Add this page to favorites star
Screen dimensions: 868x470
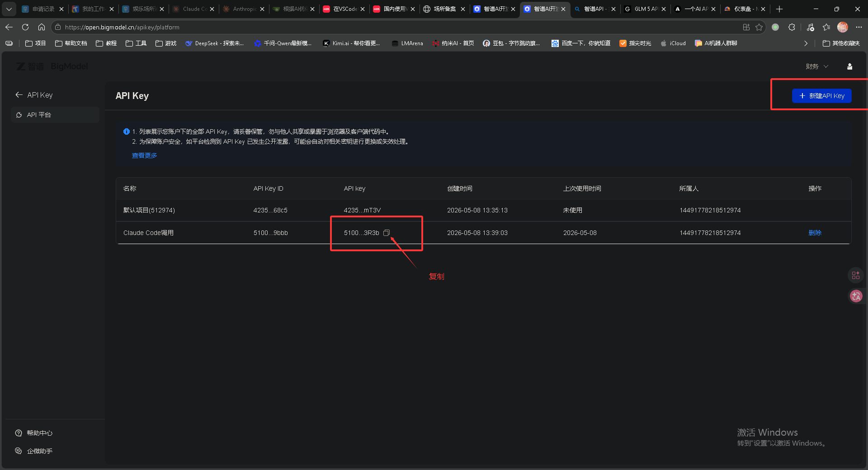pos(759,27)
